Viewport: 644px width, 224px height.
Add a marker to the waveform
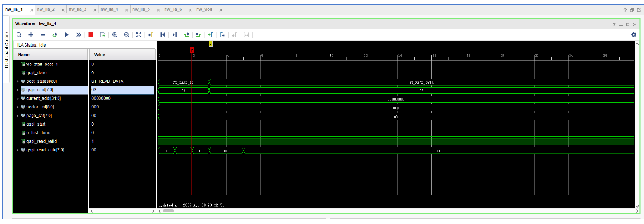211,35
